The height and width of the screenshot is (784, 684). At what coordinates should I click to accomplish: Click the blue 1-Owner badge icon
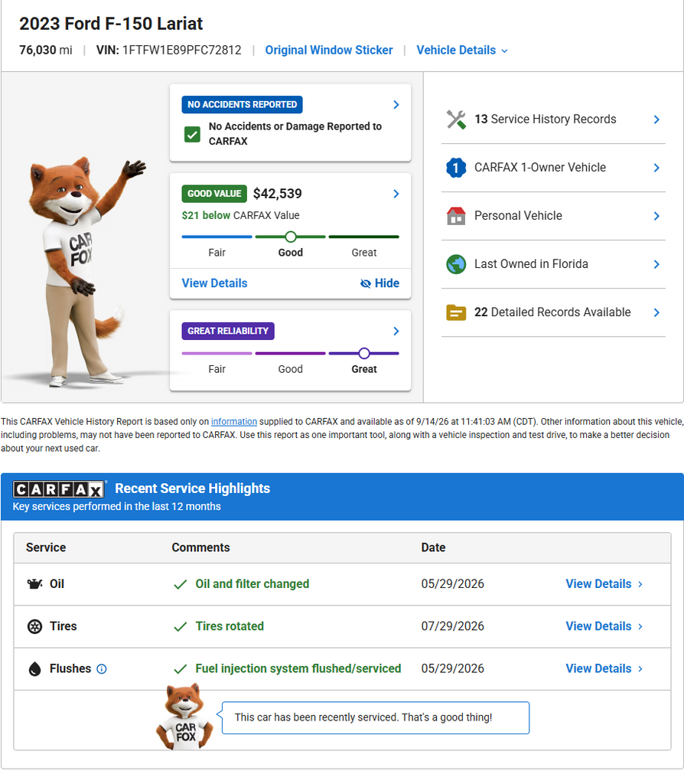(x=456, y=168)
